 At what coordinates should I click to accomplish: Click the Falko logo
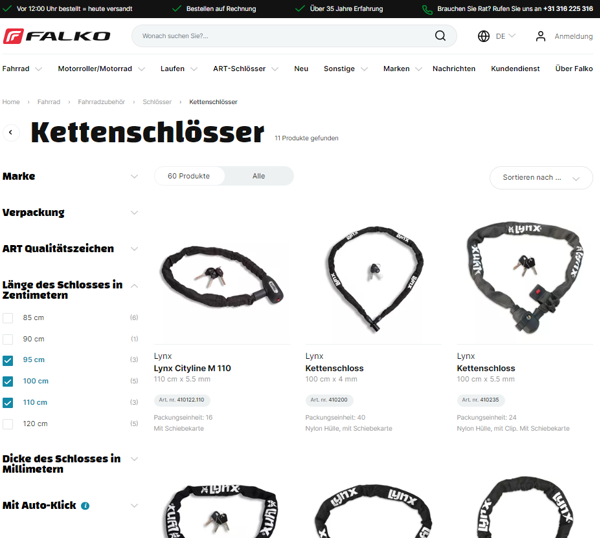click(x=57, y=36)
